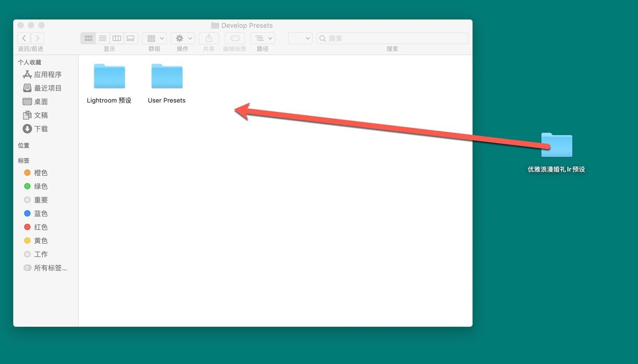This screenshot has width=638, height=364.
Task: Select the User Presets folder
Action: (167, 76)
